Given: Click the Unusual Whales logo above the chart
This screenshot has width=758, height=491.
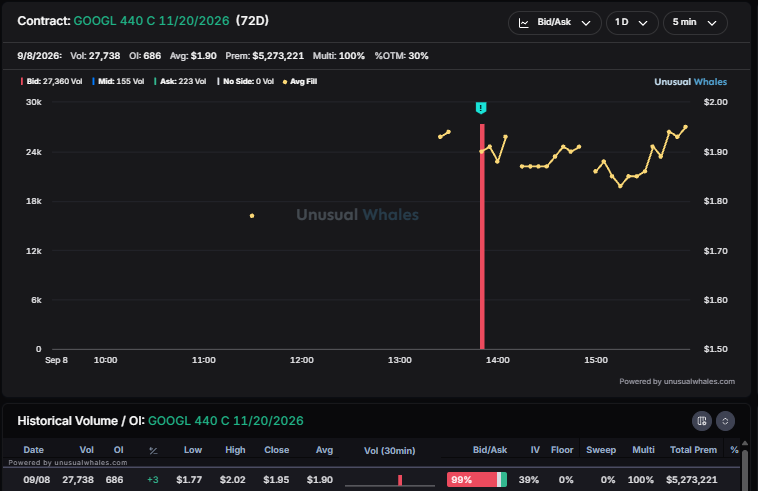Looking at the screenshot, I should (690, 82).
